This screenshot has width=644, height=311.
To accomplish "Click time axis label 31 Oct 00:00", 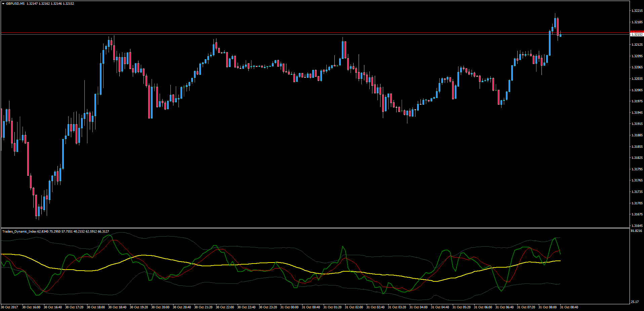I will click(289, 307).
